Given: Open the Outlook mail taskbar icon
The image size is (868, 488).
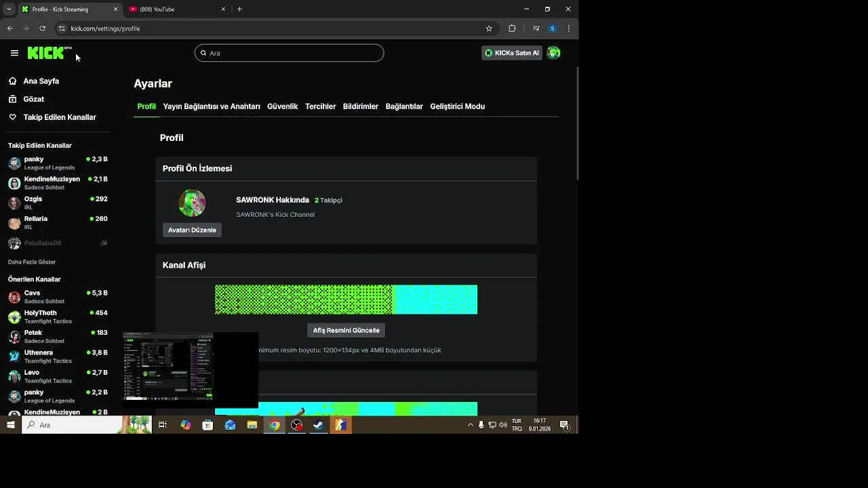Looking at the screenshot, I should [x=230, y=425].
